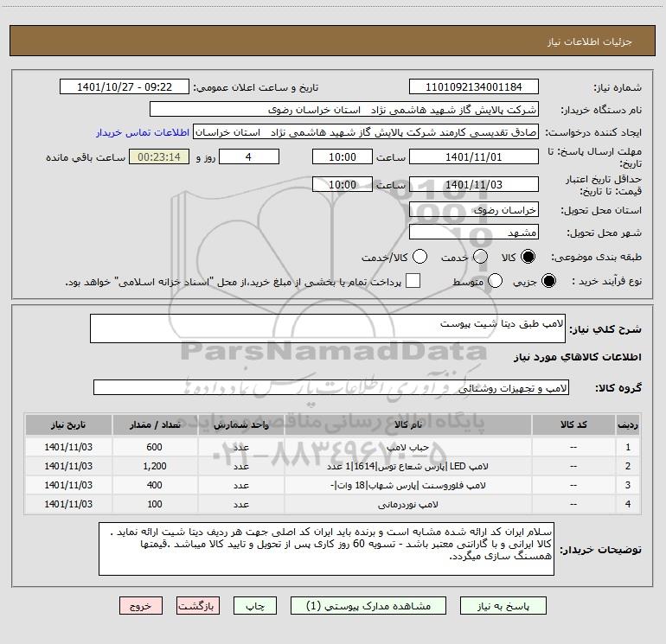Click the quantity cell 400
This screenshot has height=644, width=666.
pyautogui.click(x=155, y=485)
